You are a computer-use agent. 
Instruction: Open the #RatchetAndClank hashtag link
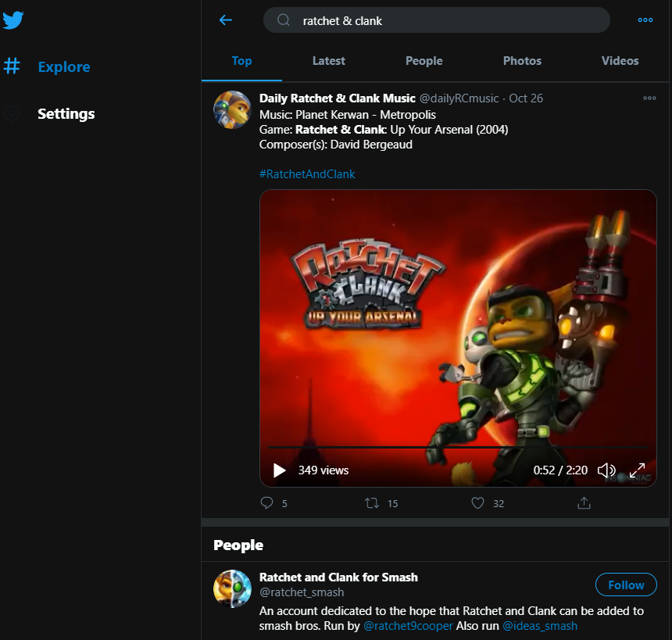[x=307, y=174]
